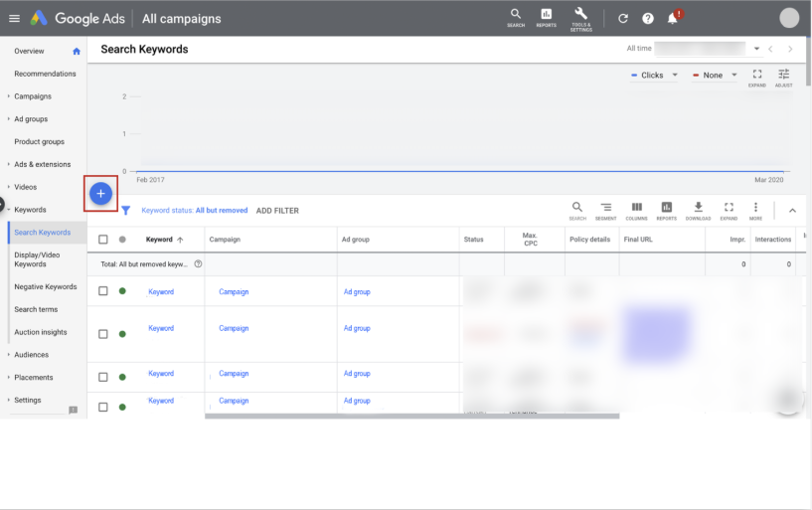Open the None metric dropdown
This screenshot has height=510, width=812.
tap(715, 76)
